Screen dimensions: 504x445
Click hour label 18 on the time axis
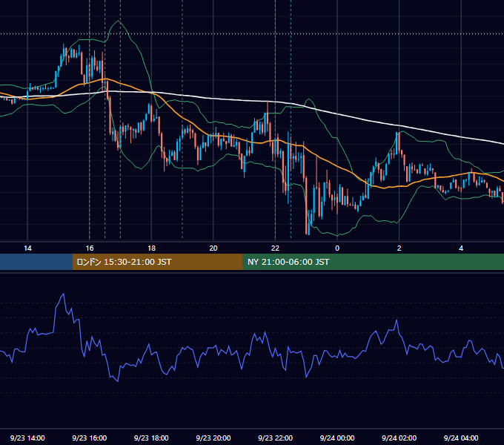(151, 248)
